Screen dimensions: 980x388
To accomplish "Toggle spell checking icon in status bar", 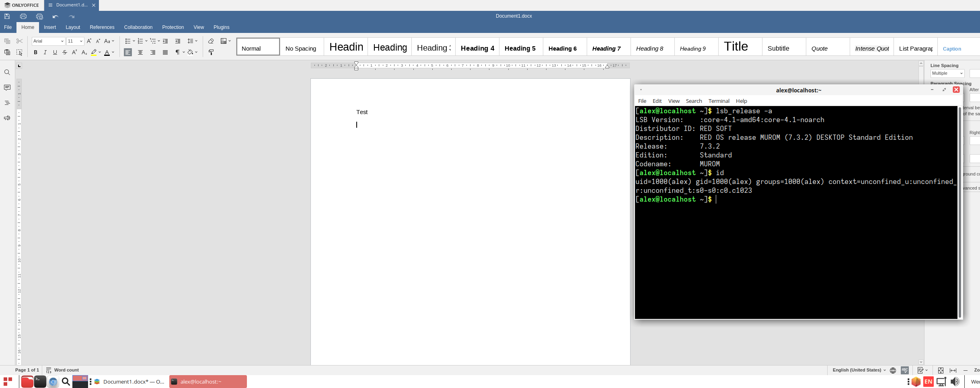I will 905,370.
